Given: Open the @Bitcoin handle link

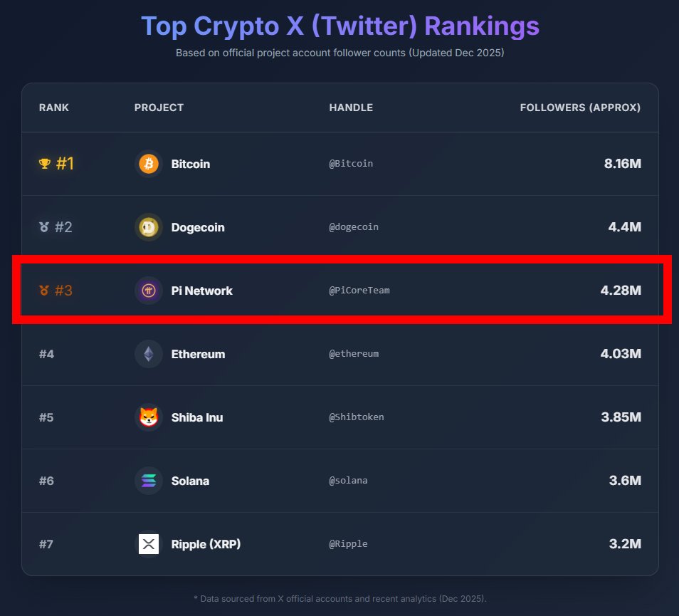Looking at the screenshot, I should point(351,164).
